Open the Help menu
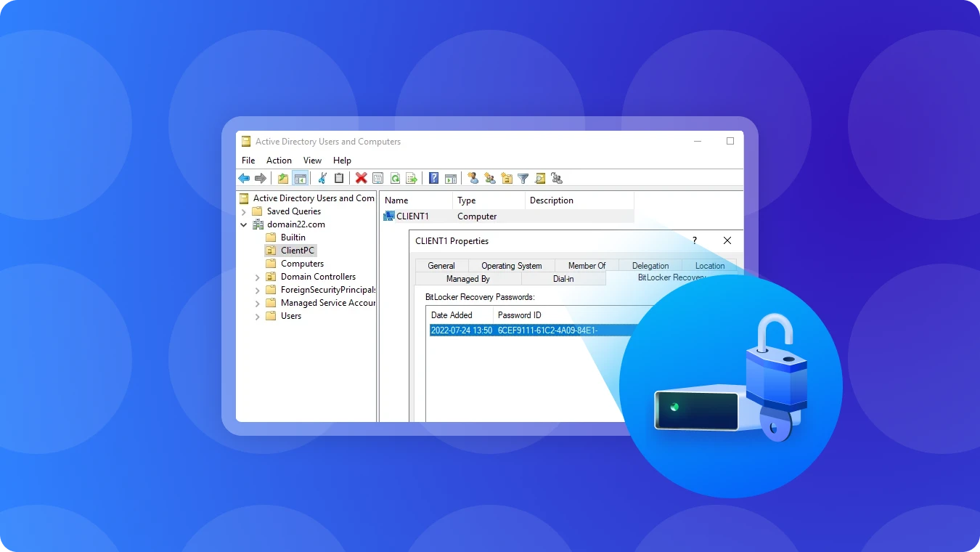The width and height of the screenshot is (980, 552). pyautogui.click(x=342, y=161)
